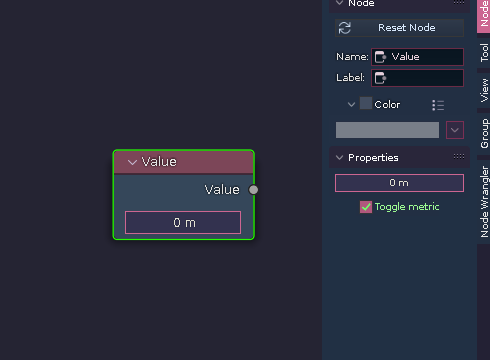Viewport: 490px width, 360px height.
Task: Enable the custom node Color checkbox
Action: click(366, 103)
